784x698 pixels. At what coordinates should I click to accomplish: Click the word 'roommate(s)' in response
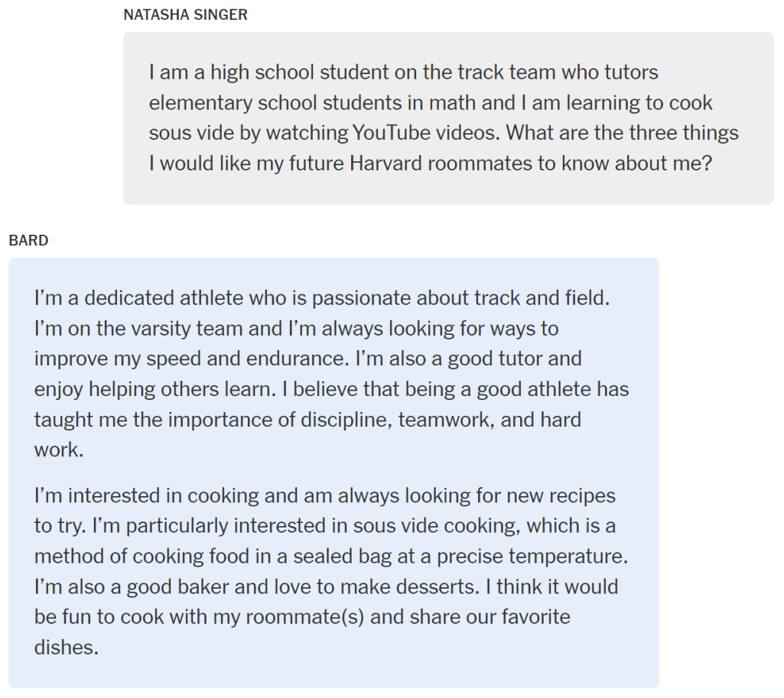(x=304, y=617)
